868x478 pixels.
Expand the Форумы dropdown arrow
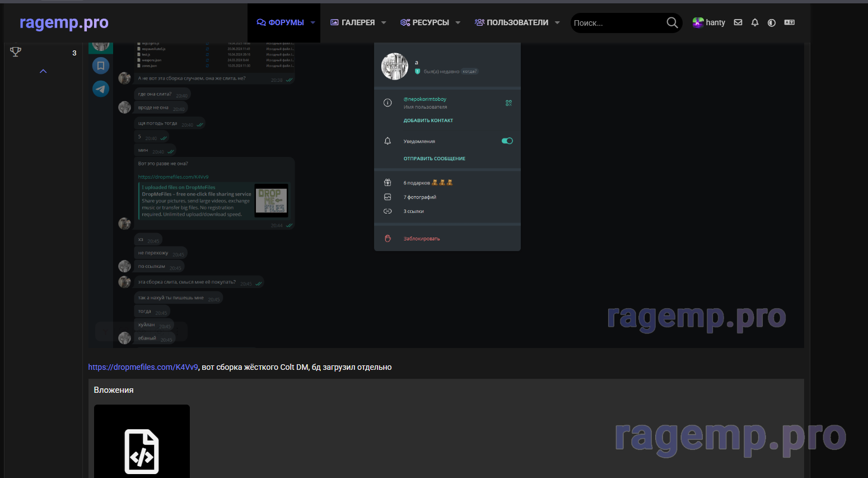313,22
